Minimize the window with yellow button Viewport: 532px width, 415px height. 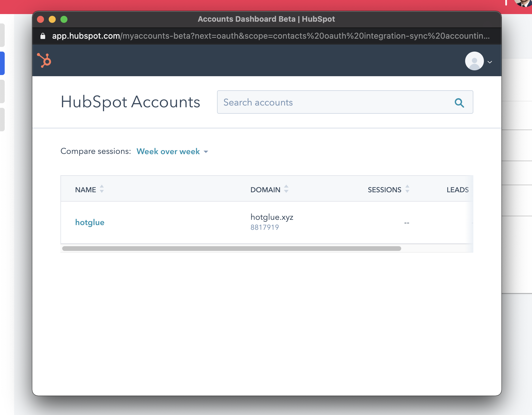(52, 19)
